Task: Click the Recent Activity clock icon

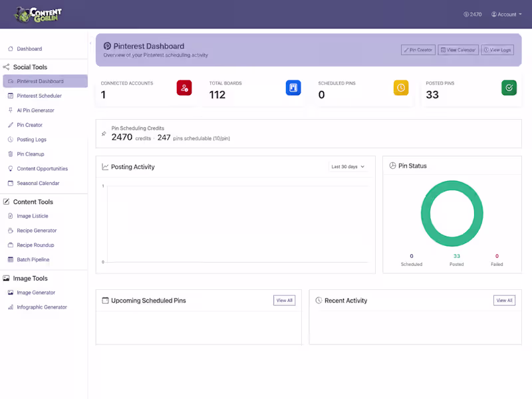Action: (x=319, y=301)
